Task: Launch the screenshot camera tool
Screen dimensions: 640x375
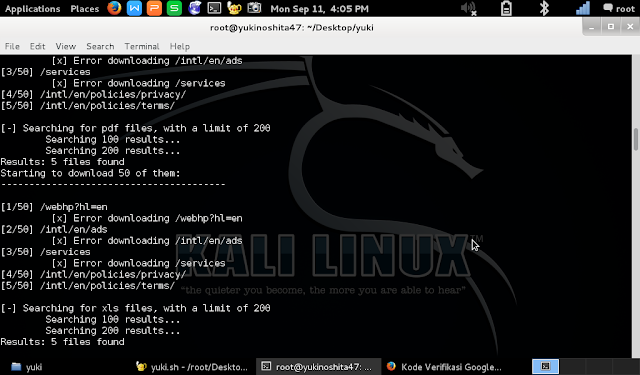Action: tap(254, 8)
